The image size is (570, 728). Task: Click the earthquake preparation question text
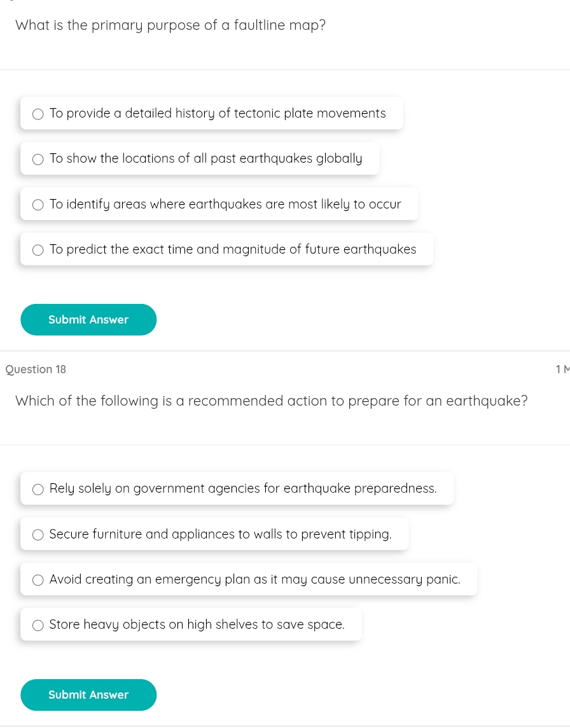[271, 401]
